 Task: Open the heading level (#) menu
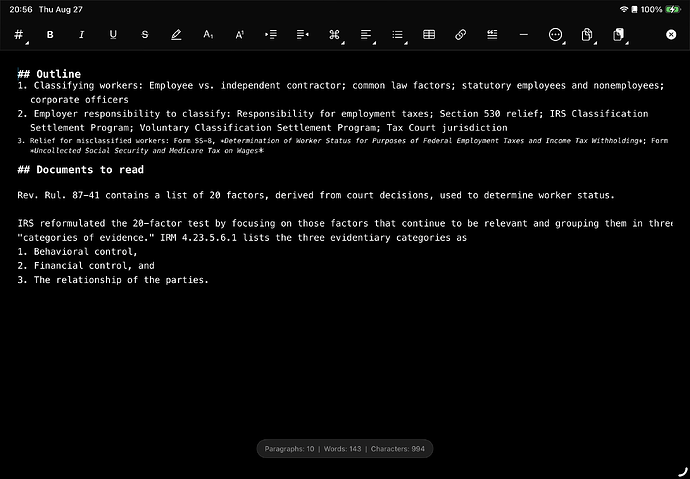(18, 35)
